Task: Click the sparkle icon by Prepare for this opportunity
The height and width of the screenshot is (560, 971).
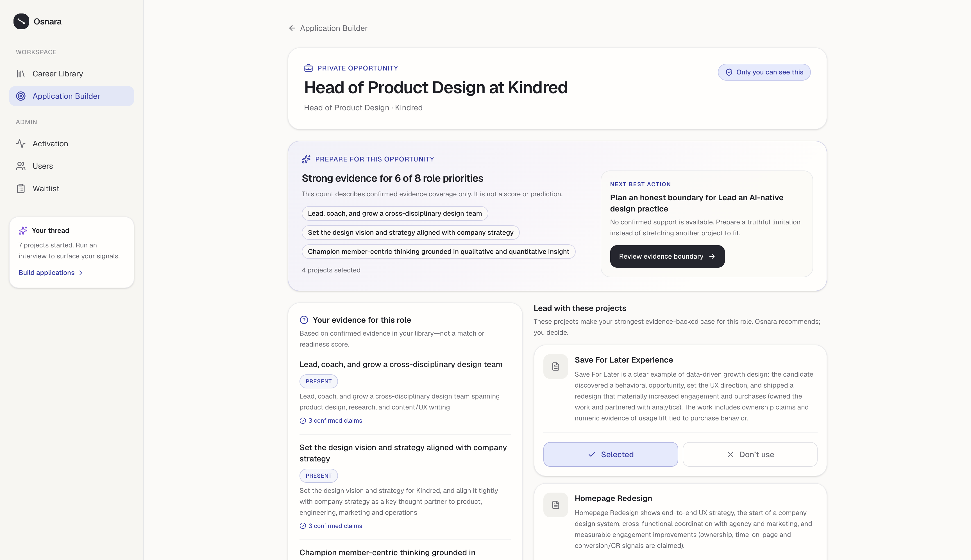Action: pyautogui.click(x=306, y=159)
